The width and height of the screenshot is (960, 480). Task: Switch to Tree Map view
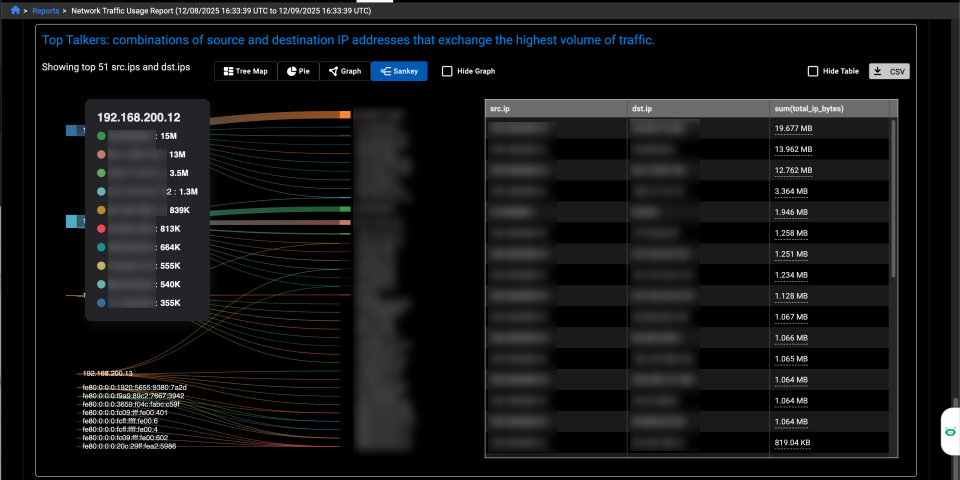pyautogui.click(x=244, y=71)
